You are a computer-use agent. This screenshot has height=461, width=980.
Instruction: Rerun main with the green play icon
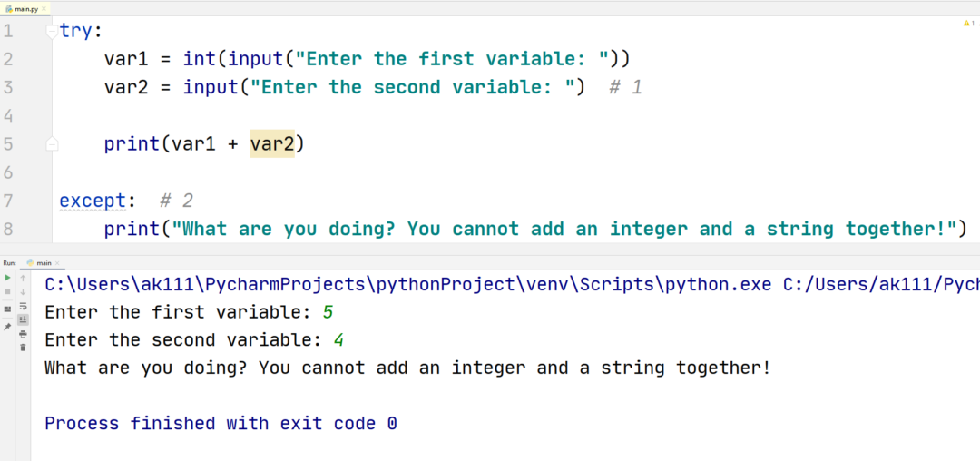coord(8,278)
